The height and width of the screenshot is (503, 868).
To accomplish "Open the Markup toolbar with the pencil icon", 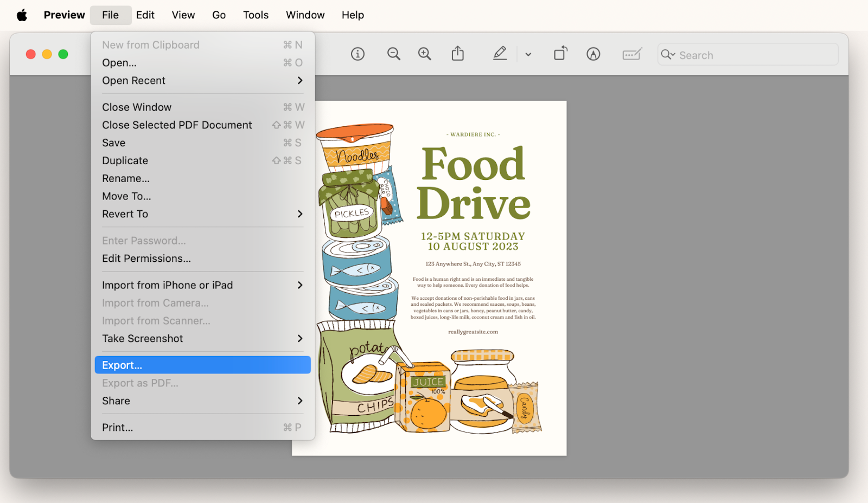I will pyautogui.click(x=500, y=54).
